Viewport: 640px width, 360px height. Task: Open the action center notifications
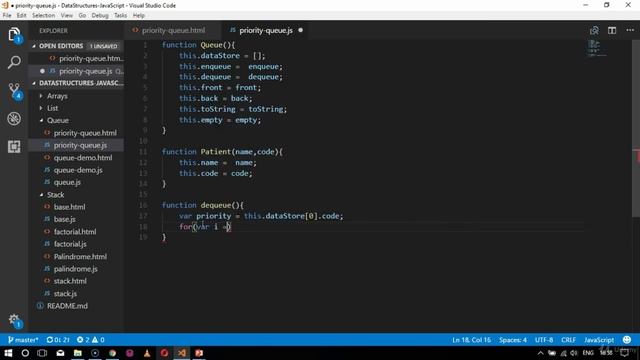[x=624, y=353]
